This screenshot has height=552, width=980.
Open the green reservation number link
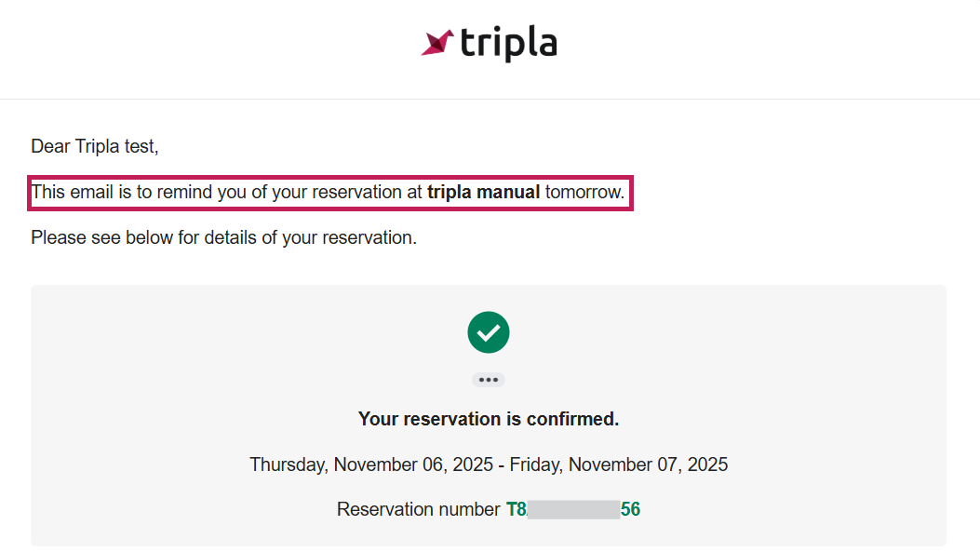(x=572, y=509)
